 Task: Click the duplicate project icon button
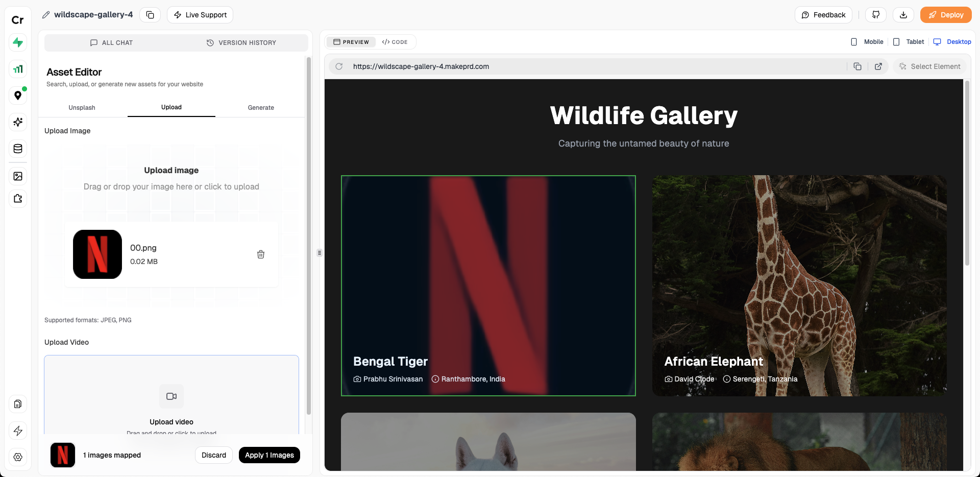click(150, 15)
